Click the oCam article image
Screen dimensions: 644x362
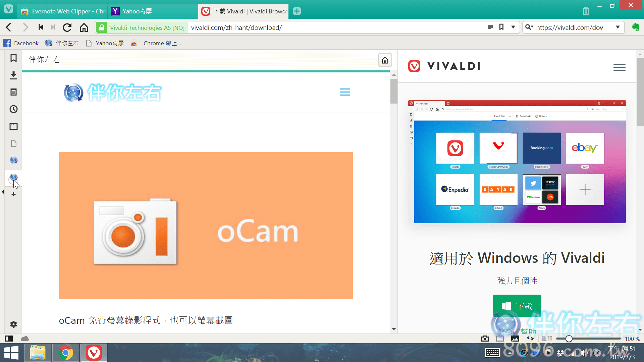pos(206,226)
